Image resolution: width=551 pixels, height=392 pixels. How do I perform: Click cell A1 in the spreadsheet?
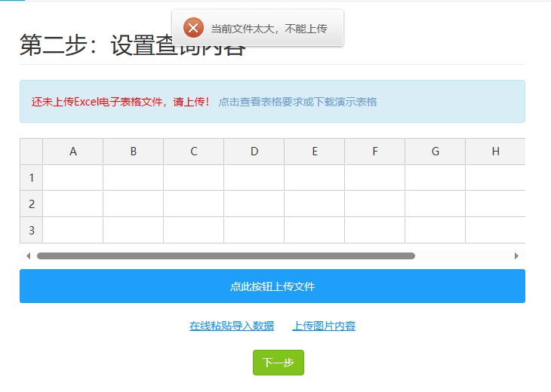pos(73,178)
